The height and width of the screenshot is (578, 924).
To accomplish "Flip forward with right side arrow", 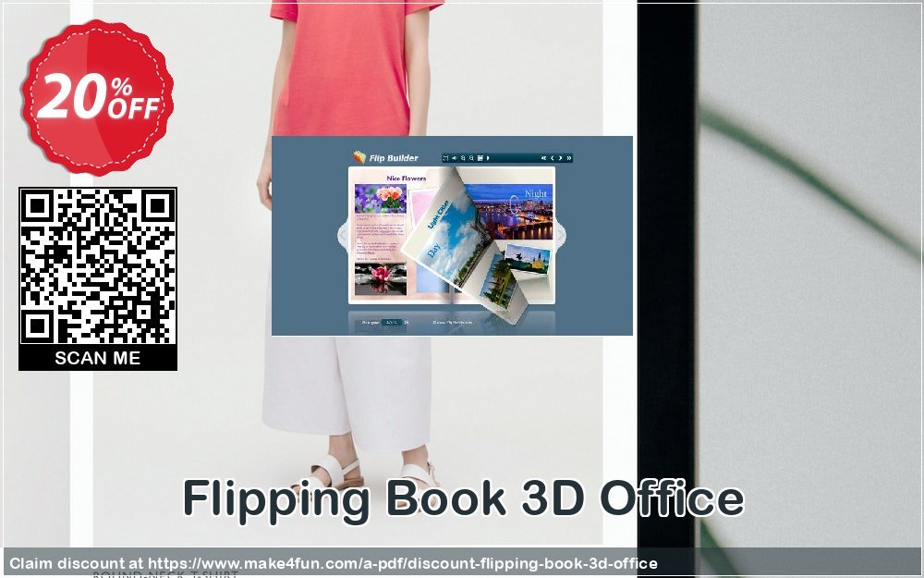I will click(x=561, y=235).
